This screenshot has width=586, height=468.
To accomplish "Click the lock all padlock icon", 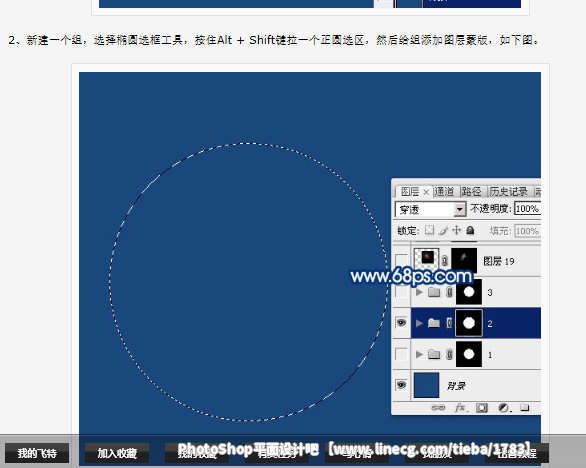I will click(x=470, y=230).
